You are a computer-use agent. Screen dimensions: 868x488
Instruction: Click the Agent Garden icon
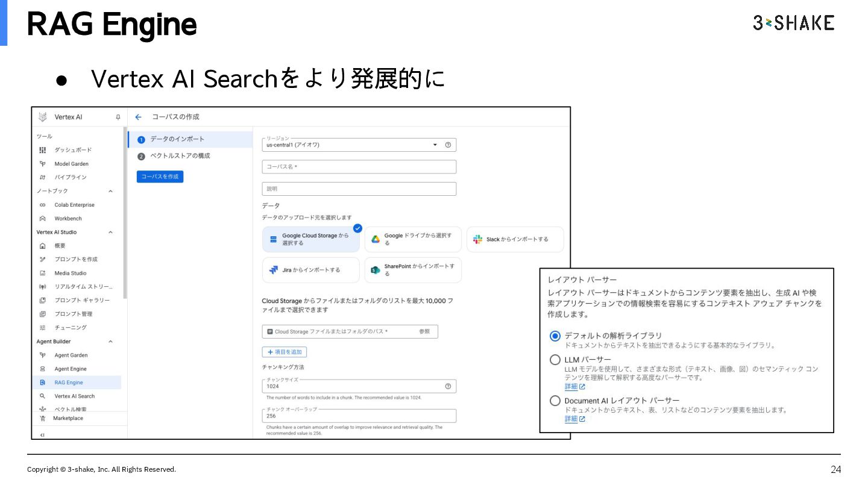click(42, 355)
